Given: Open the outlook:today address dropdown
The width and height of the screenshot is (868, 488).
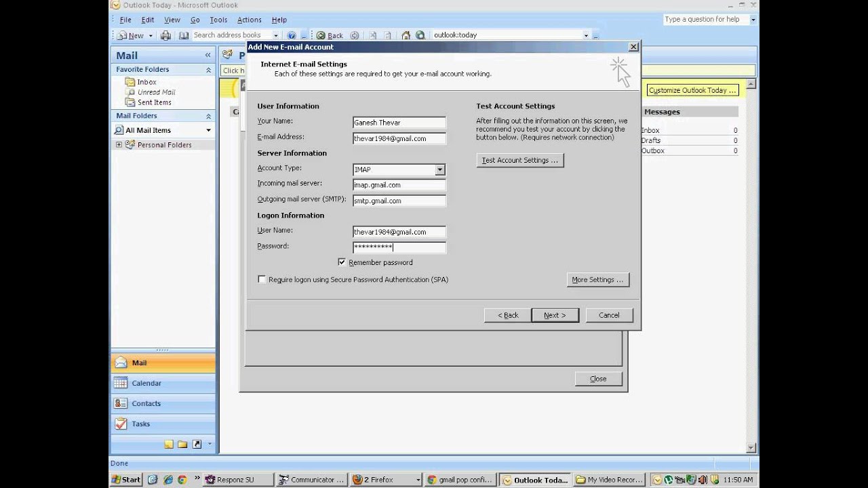Looking at the screenshot, I should (586, 35).
